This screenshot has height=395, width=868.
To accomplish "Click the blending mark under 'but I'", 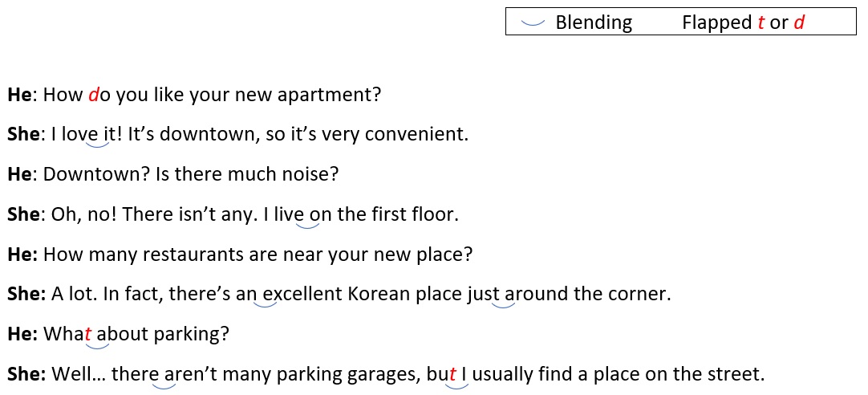I will point(456,385).
